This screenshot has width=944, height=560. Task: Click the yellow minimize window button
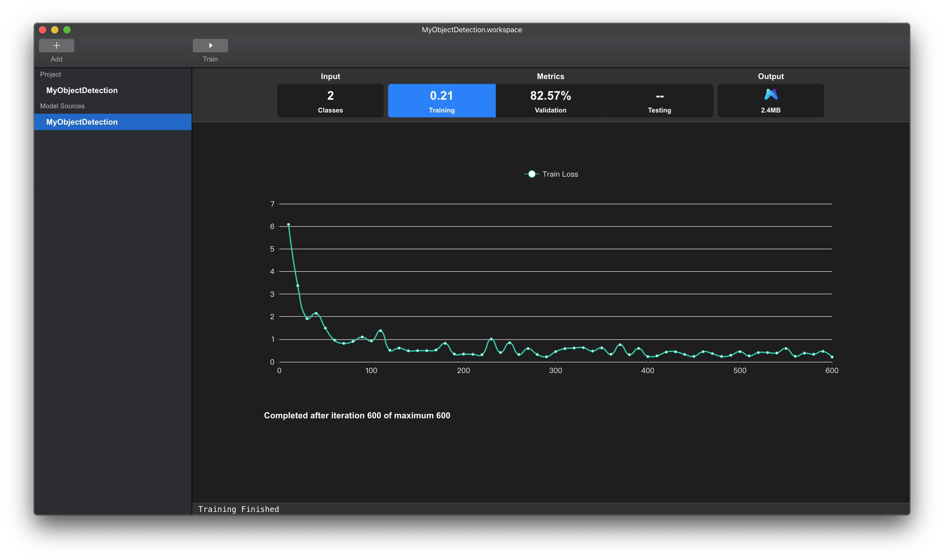(x=55, y=30)
